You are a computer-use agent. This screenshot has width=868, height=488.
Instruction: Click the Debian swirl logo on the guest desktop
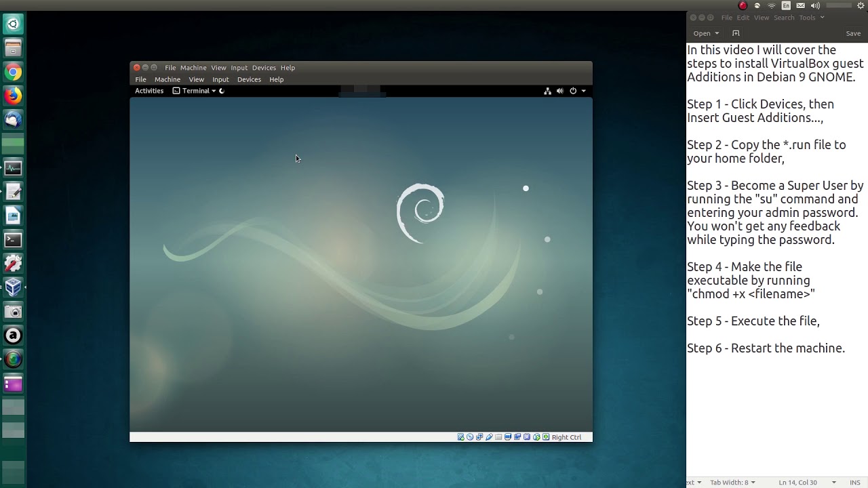[420, 212]
